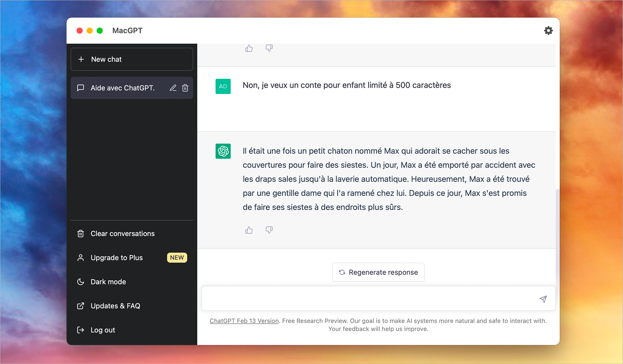Thumbs up the Max chaton story

[249, 230]
